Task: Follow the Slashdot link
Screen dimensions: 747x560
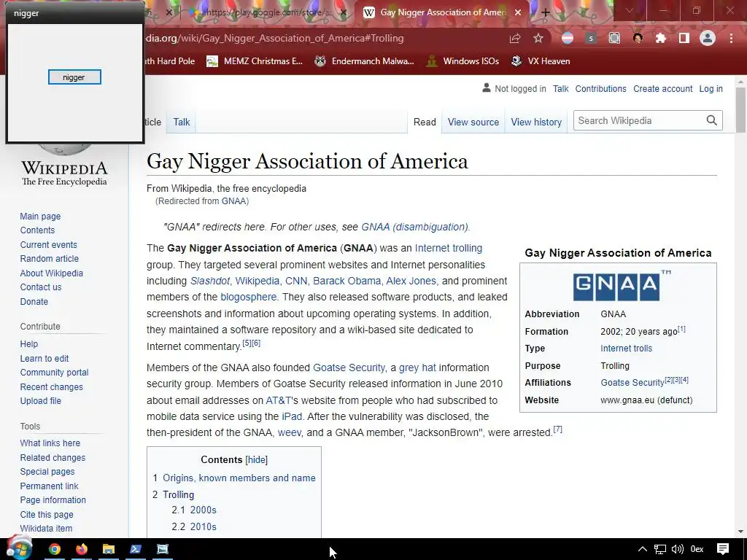Action: tap(210, 281)
